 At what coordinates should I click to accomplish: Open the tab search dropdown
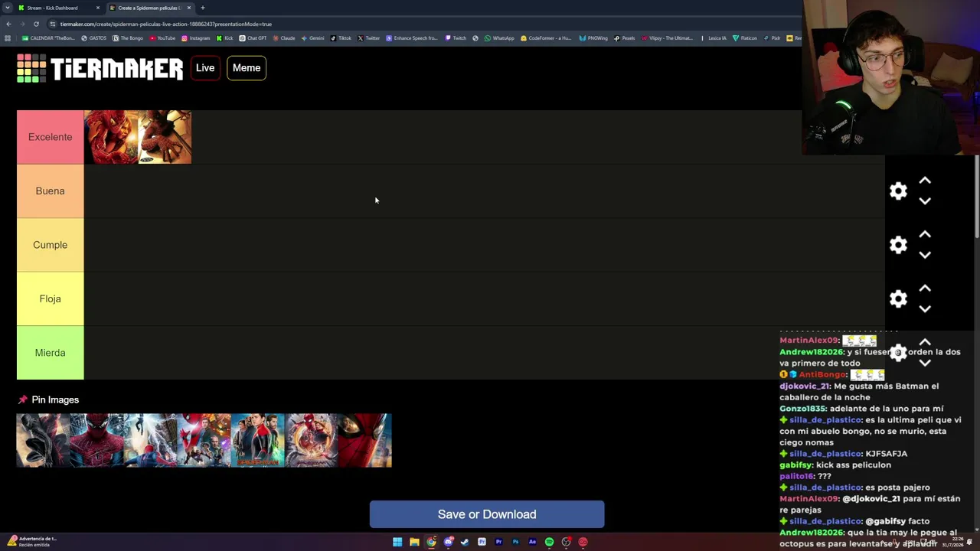[8, 8]
